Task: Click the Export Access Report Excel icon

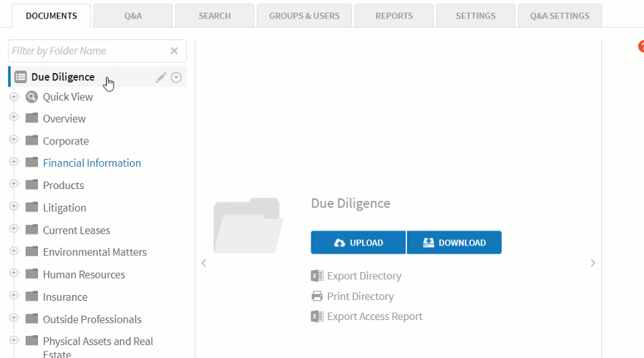Action: coord(317,316)
